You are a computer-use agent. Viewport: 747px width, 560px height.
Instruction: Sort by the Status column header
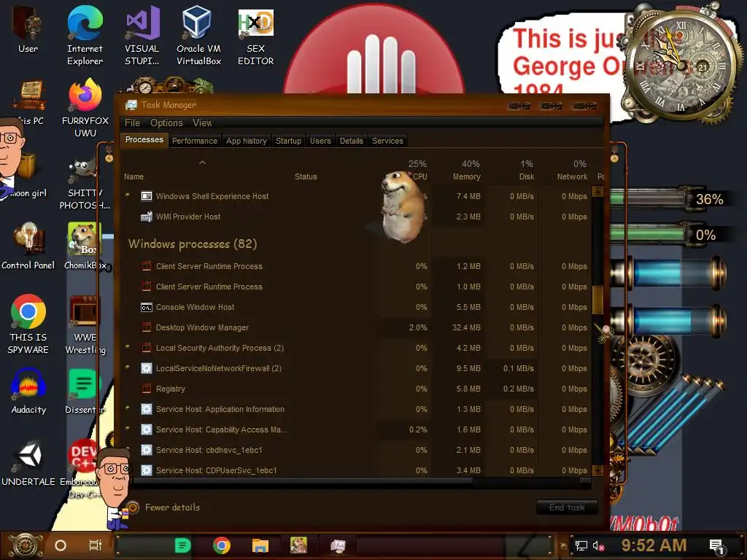click(306, 176)
